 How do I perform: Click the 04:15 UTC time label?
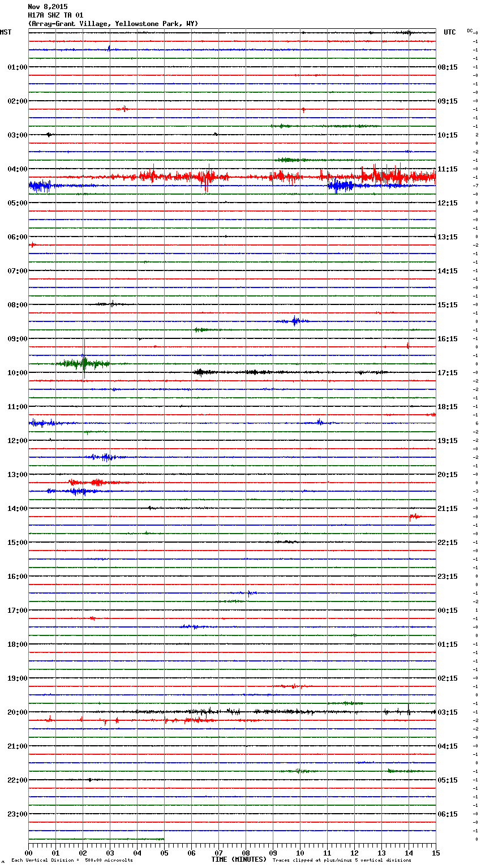[x=448, y=746]
